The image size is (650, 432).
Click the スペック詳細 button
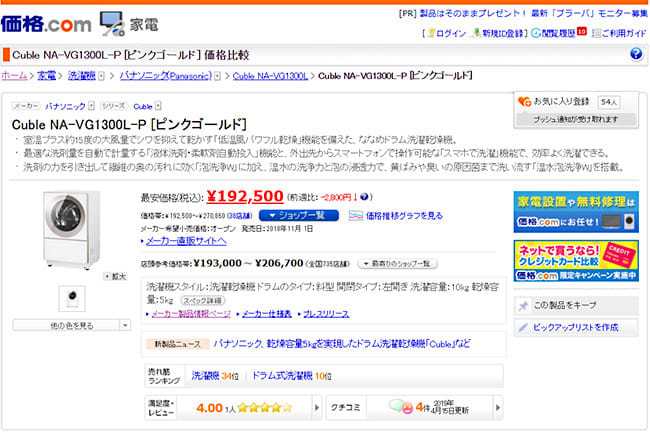click(203, 300)
